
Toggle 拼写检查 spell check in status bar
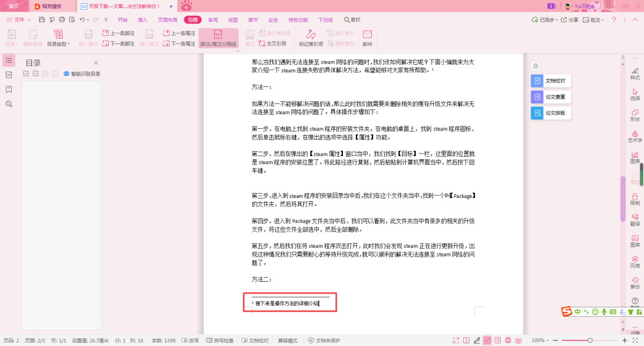tap(220, 341)
